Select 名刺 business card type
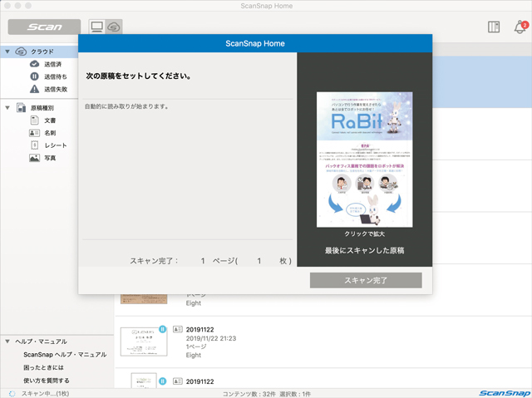This screenshot has height=398, width=532. 48,133
